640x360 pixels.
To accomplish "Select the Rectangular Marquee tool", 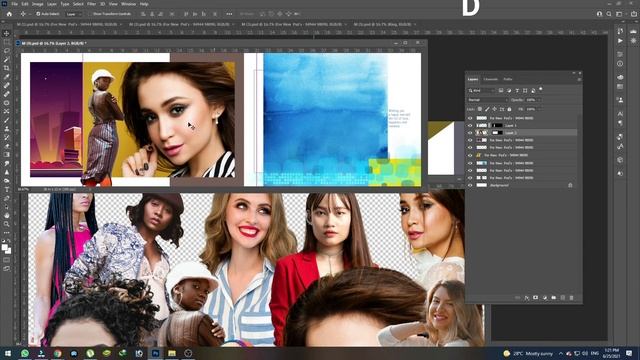I will click(7, 42).
